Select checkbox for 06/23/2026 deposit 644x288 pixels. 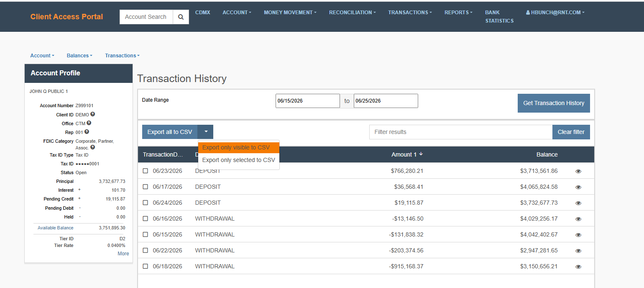[x=146, y=171]
